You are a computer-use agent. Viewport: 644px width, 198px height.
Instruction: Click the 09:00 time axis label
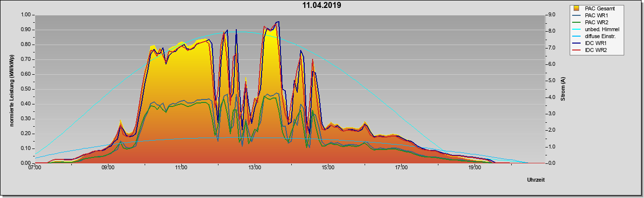[108, 168]
